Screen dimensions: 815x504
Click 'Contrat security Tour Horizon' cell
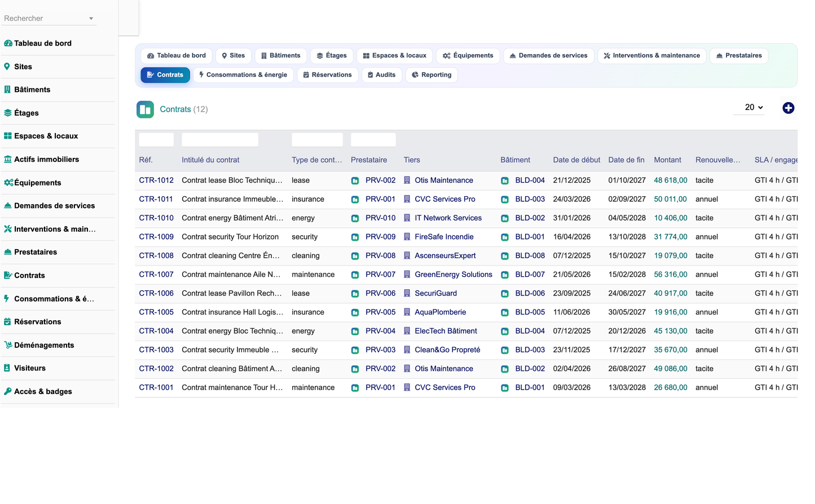pyautogui.click(x=230, y=237)
